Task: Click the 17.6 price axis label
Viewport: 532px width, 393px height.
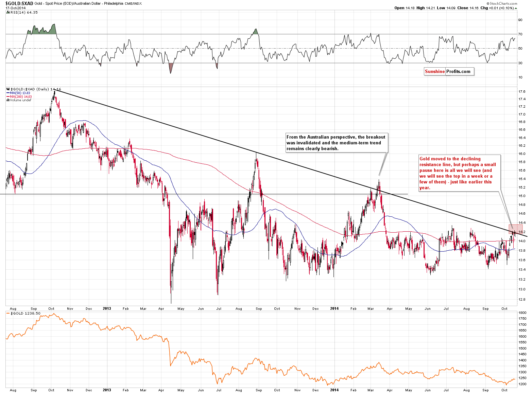Action: pyautogui.click(x=522, y=92)
